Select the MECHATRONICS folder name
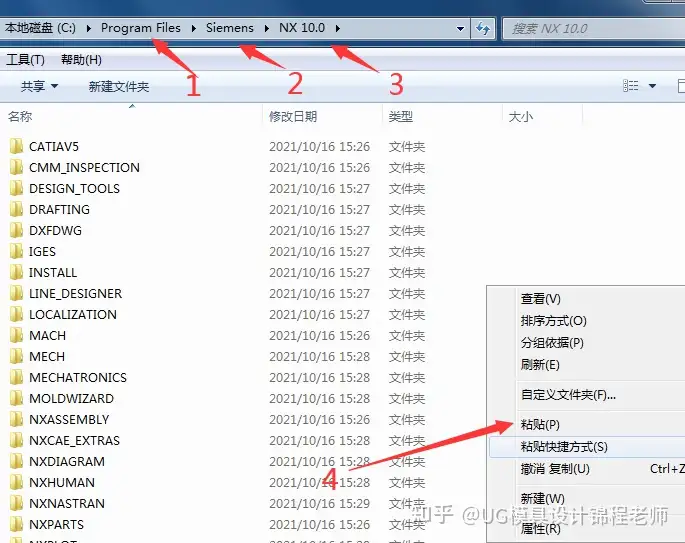The height and width of the screenshot is (543, 685). pyautogui.click(x=78, y=377)
